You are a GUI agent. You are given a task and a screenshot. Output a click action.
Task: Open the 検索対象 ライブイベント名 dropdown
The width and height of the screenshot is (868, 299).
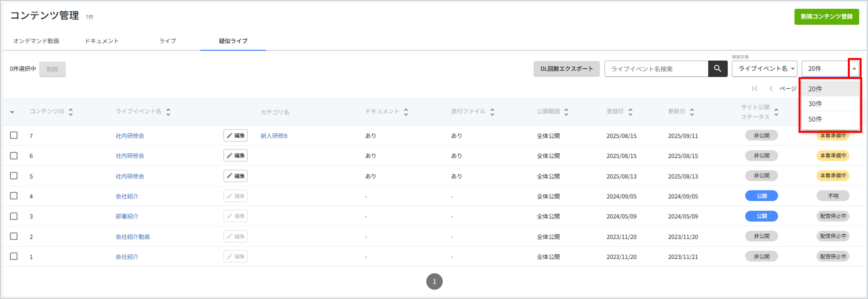pos(765,69)
